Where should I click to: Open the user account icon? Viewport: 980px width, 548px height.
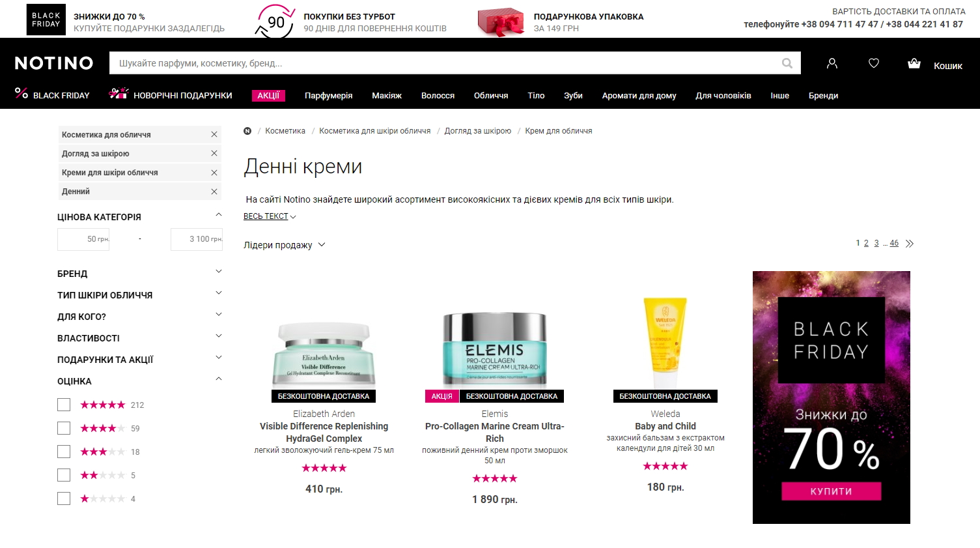[x=832, y=63]
